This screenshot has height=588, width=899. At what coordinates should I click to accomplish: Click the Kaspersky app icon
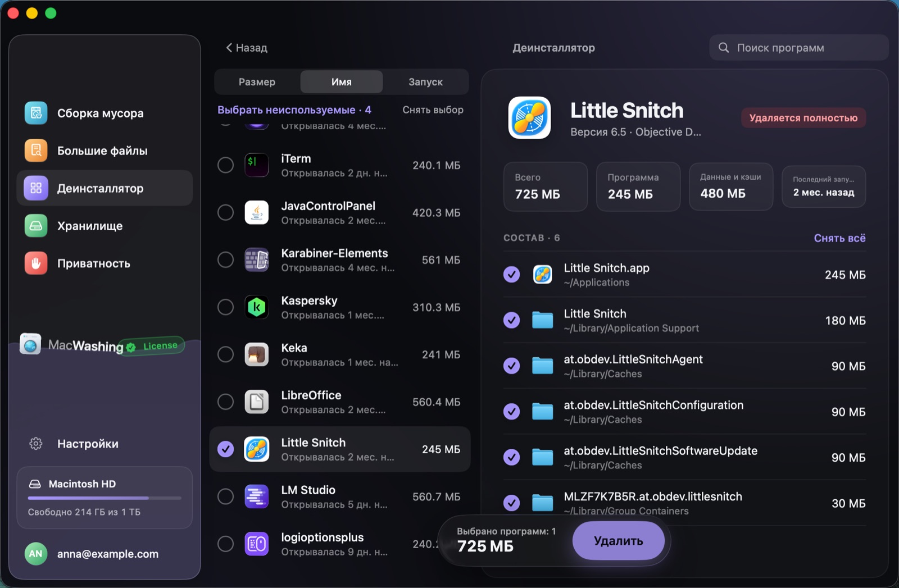point(257,307)
